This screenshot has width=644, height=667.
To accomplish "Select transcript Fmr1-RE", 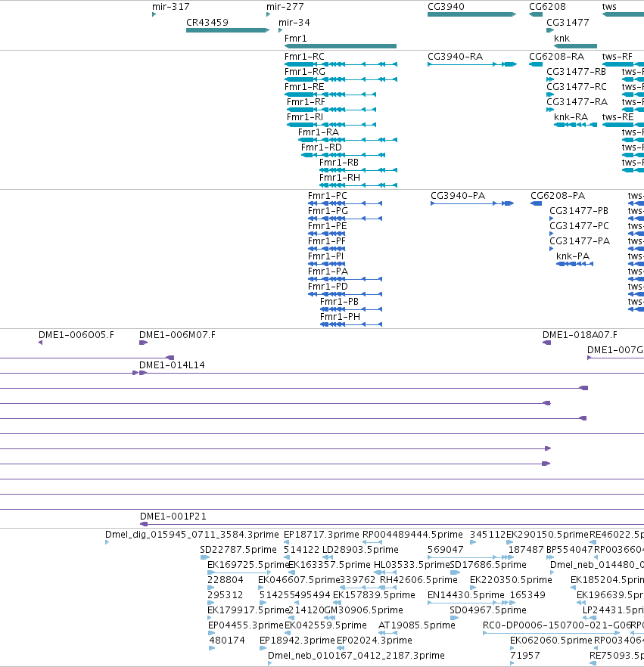I will tap(330, 95).
